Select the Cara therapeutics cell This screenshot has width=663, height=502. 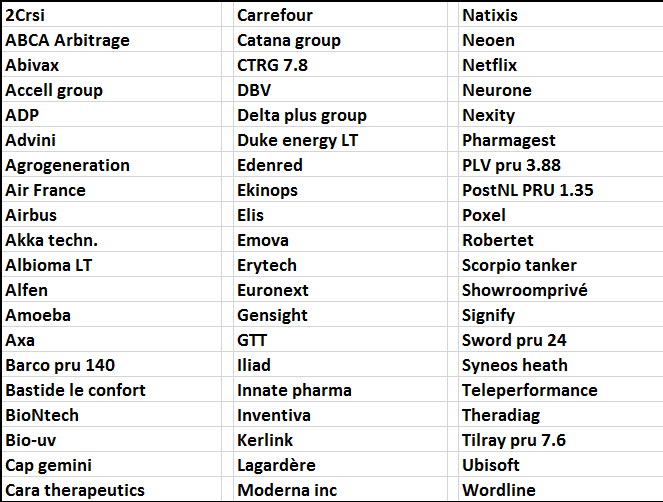tap(112, 490)
